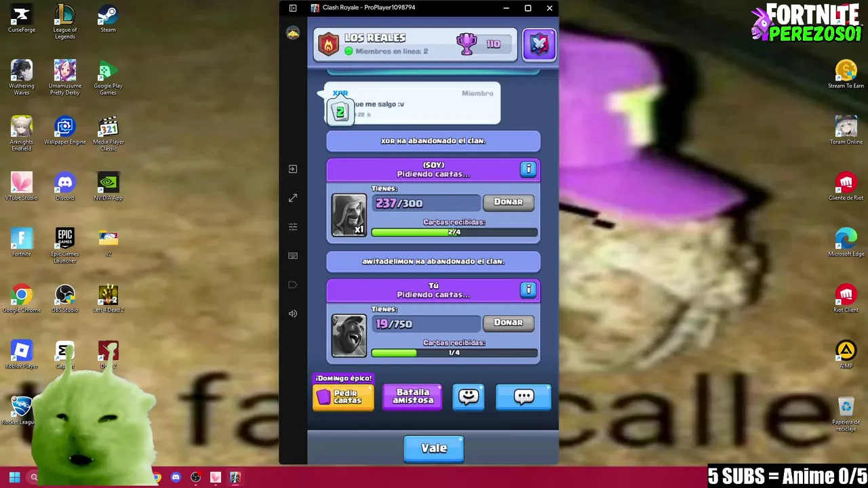Open keyboard mapping icon in sidebar
The image size is (868, 488).
(x=293, y=256)
